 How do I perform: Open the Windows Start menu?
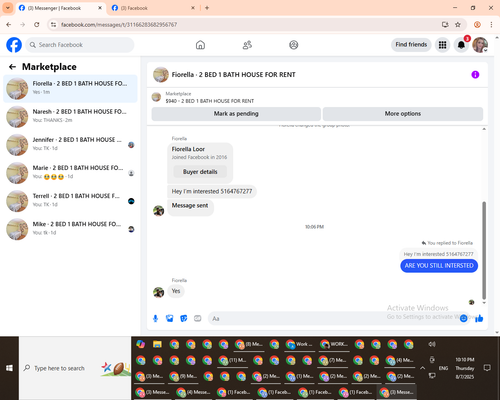pos(9,368)
